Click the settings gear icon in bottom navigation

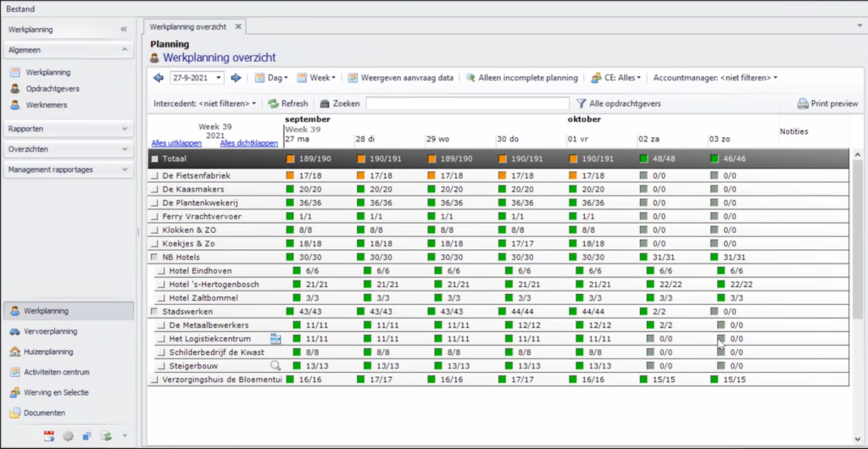(x=68, y=435)
